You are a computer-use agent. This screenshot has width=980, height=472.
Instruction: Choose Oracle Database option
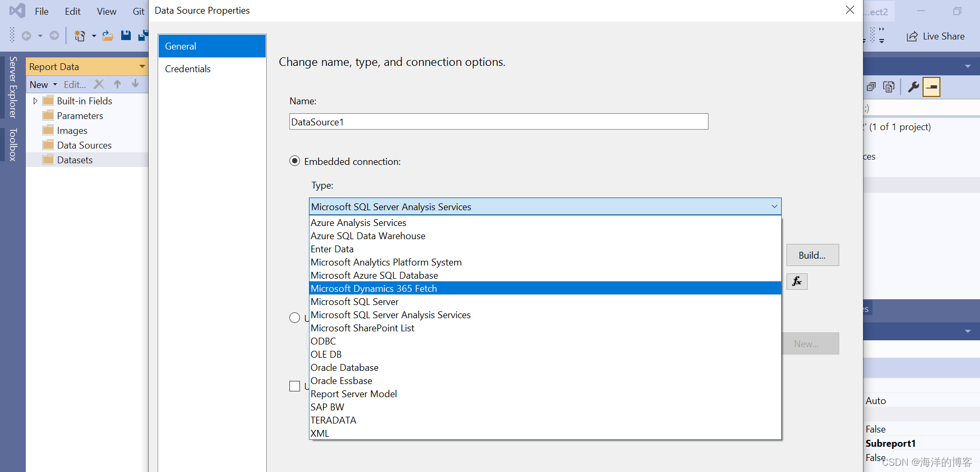545,368
